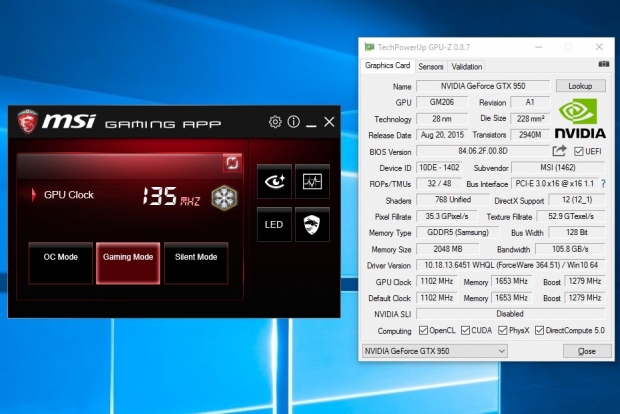
Task: Show MSI Gaming App info icon
Action: 293,122
